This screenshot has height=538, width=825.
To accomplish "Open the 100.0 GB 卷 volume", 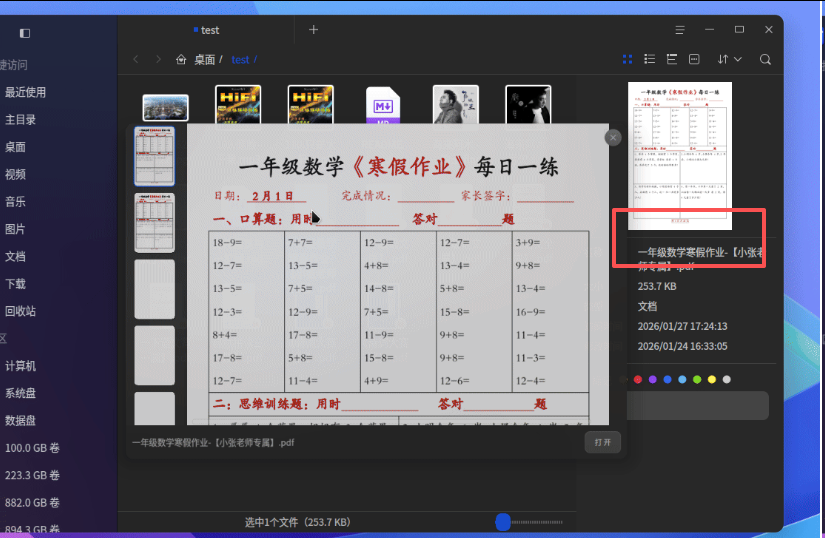I will point(32,448).
